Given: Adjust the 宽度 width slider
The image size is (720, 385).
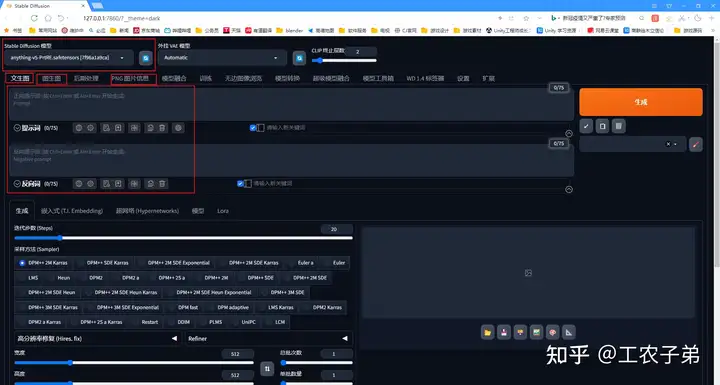Looking at the screenshot, I should pyautogui.click(x=134, y=362).
